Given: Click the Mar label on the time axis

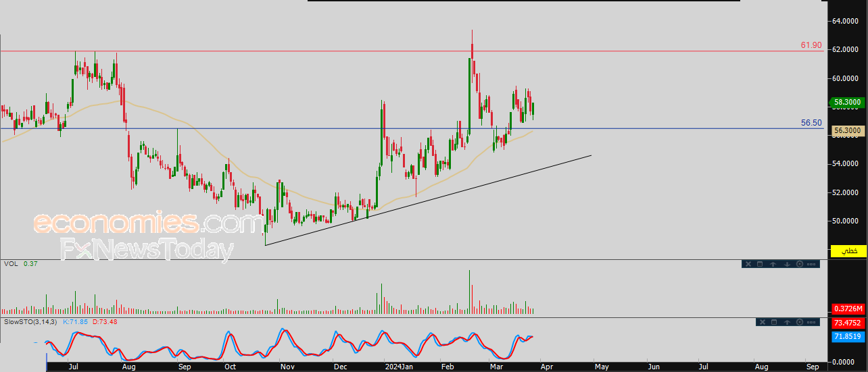Looking at the screenshot, I should [497, 367].
